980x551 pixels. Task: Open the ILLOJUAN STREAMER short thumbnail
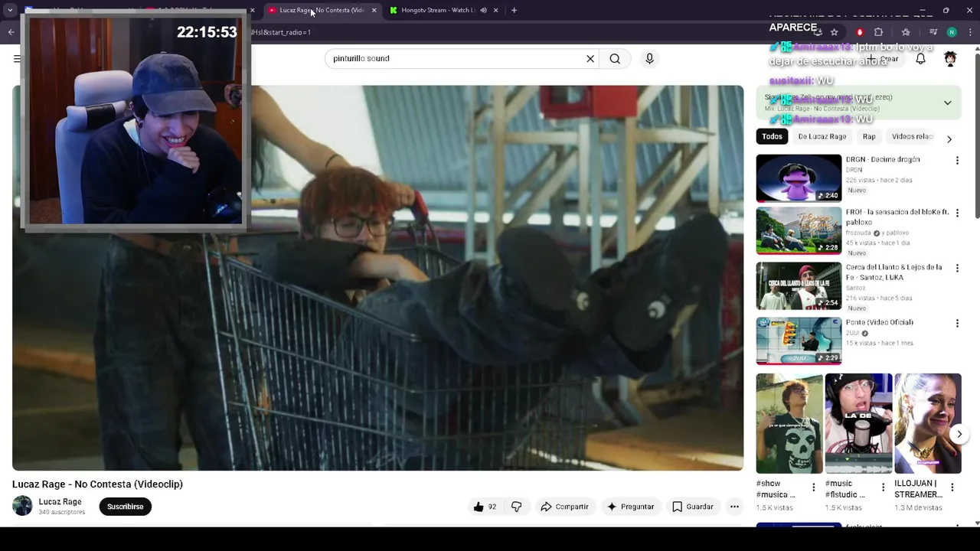(x=928, y=424)
